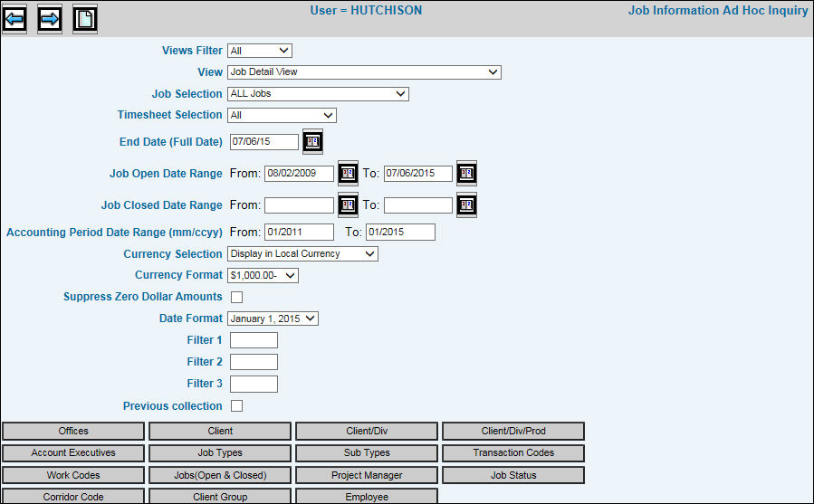Screen dimensions: 814x504
Task: Expand the Job Selection dropdown
Action: point(318,94)
